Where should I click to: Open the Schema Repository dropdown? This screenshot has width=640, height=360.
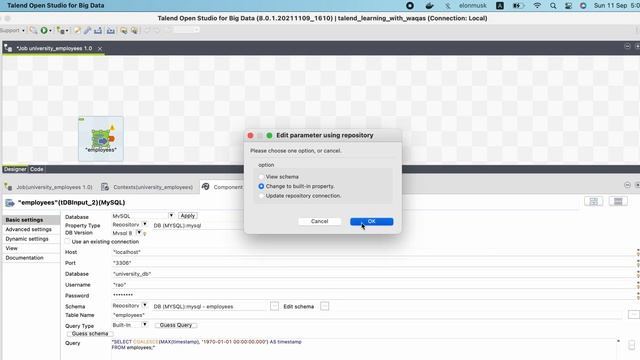tap(144, 305)
